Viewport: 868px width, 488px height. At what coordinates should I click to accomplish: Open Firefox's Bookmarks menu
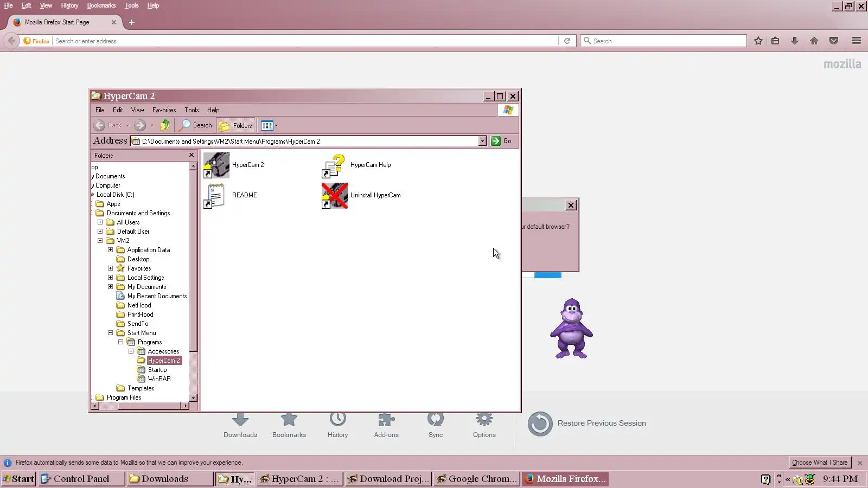(101, 5)
